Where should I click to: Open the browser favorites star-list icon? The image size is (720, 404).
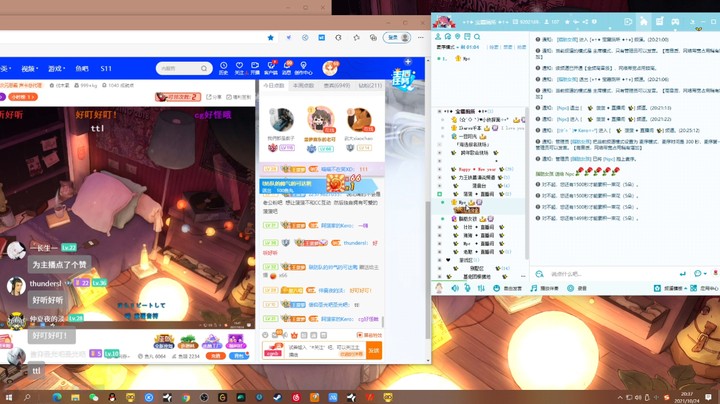(356, 38)
